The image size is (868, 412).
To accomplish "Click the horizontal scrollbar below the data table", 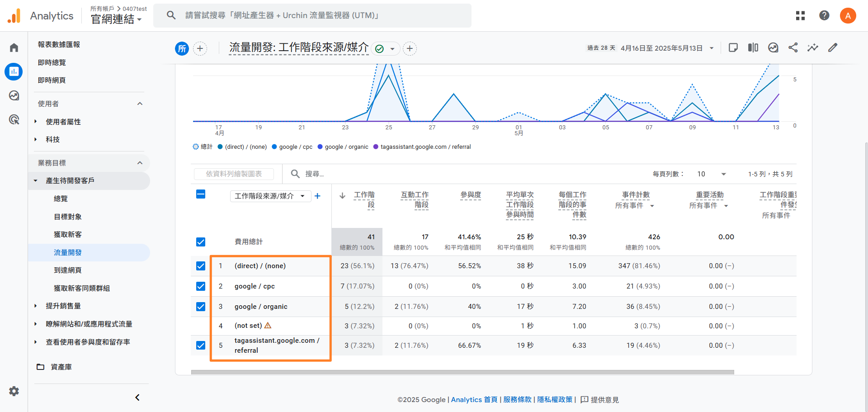I will [461, 372].
